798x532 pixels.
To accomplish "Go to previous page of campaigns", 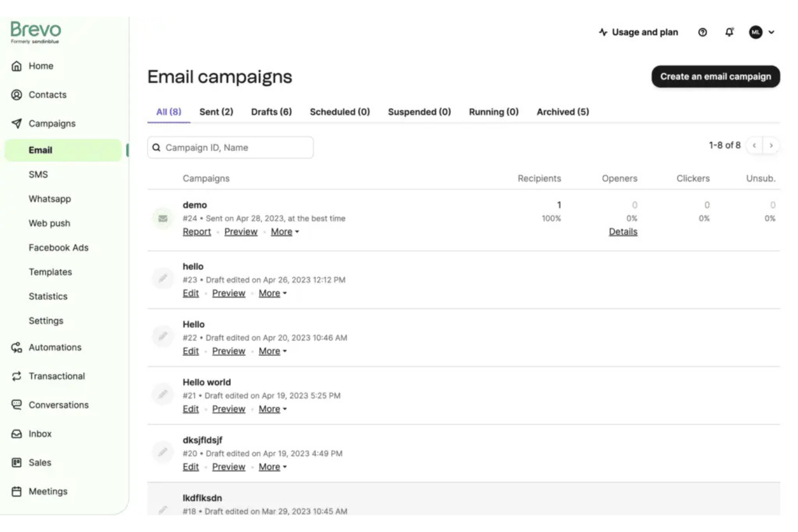I will click(x=754, y=146).
